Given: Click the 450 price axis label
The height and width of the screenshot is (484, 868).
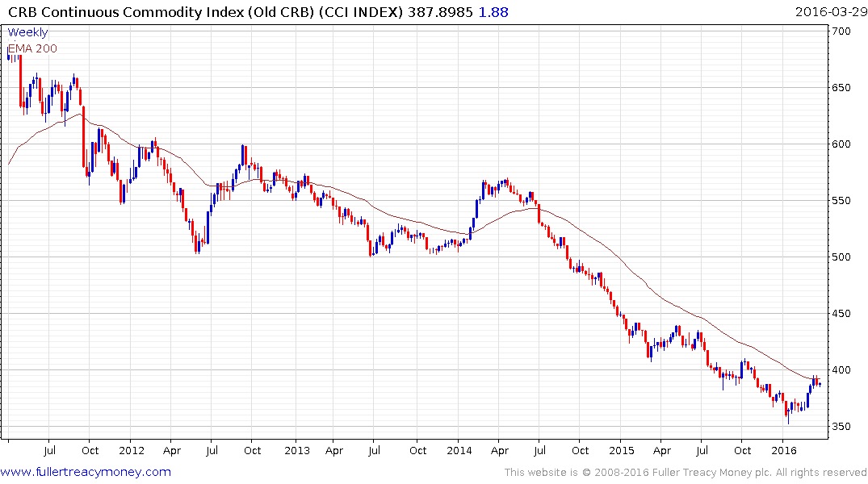Looking at the screenshot, I should pyautogui.click(x=841, y=314).
